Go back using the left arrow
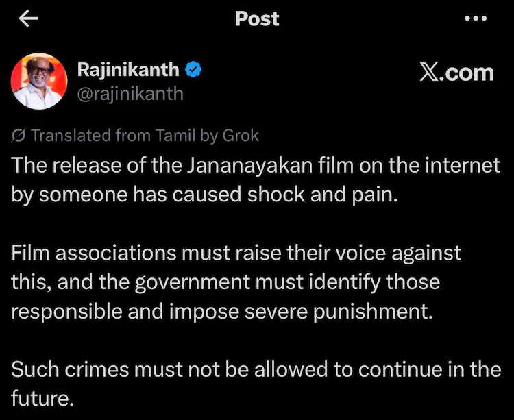 29,18
